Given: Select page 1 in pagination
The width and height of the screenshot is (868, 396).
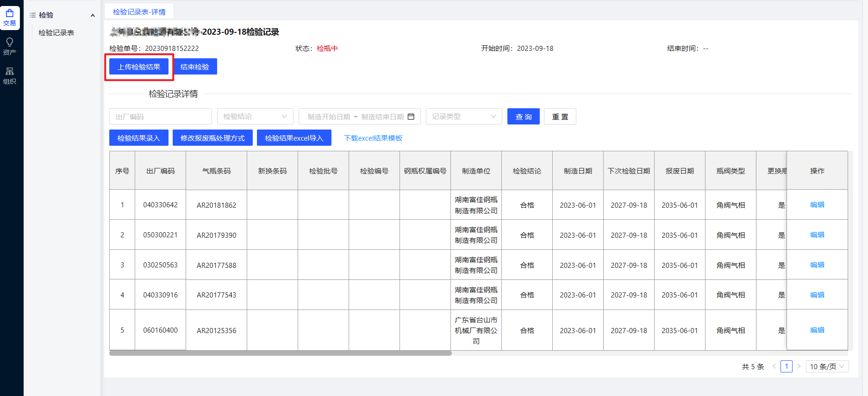Looking at the screenshot, I should click(787, 366).
